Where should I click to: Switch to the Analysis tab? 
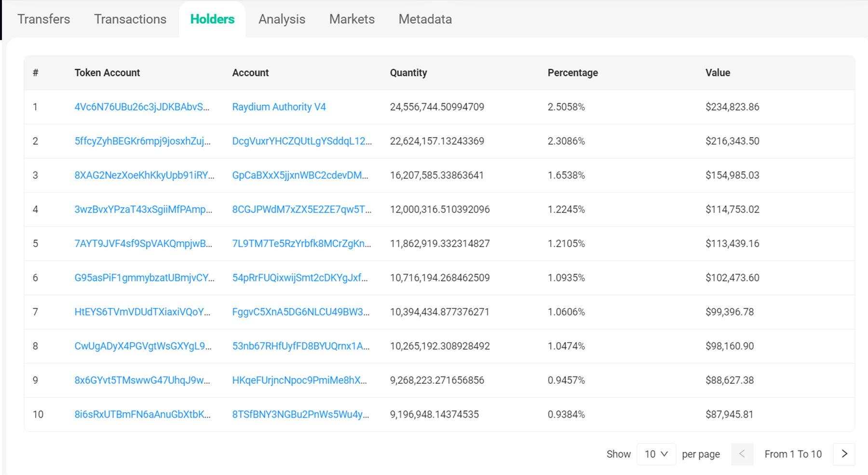coord(282,19)
